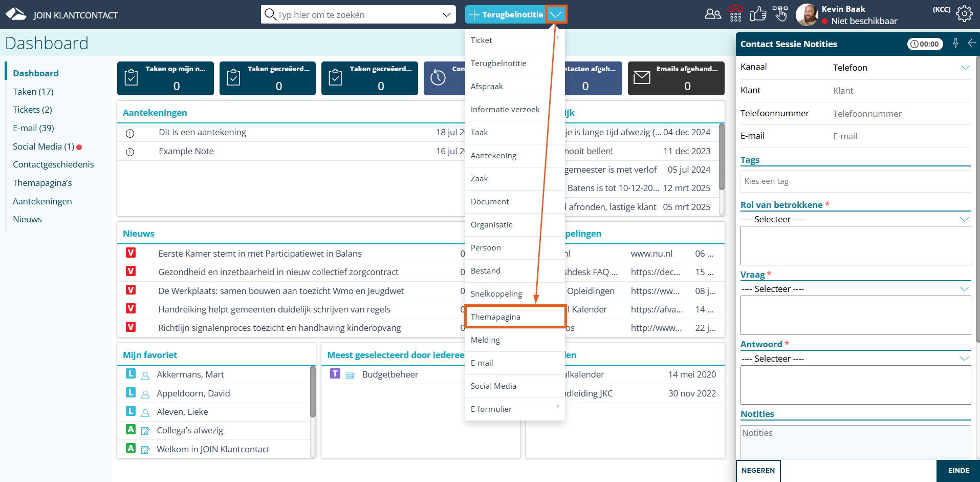980x482 pixels.
Task: Click the red phone keypad icon
Action: 735,14
